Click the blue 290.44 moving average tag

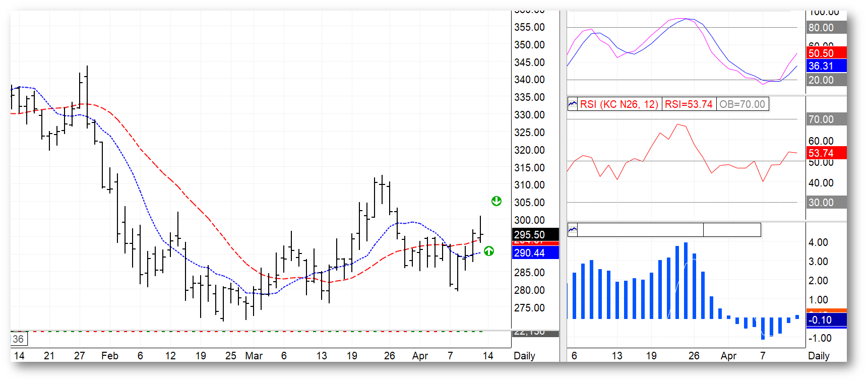tap(535, 252)
